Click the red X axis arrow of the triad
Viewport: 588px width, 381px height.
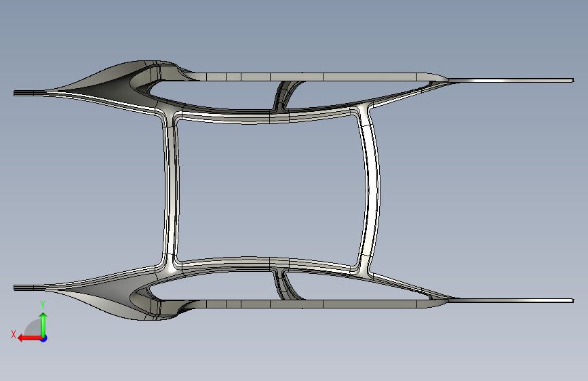pyautogui.click(x=29, y=338)
